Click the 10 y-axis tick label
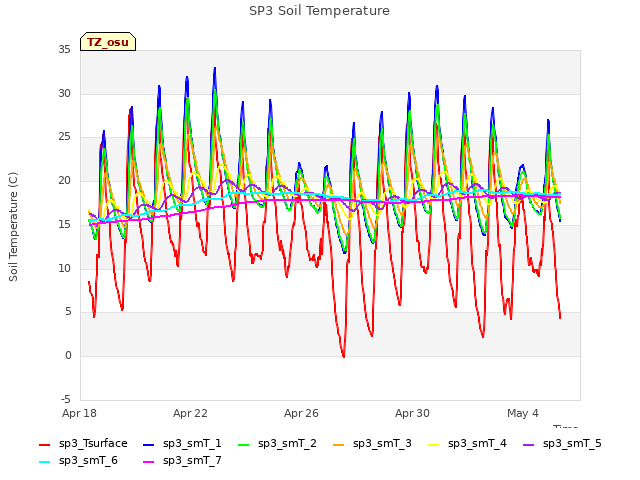640x480 pixels. pyautogui.click(x=64, y=268)
